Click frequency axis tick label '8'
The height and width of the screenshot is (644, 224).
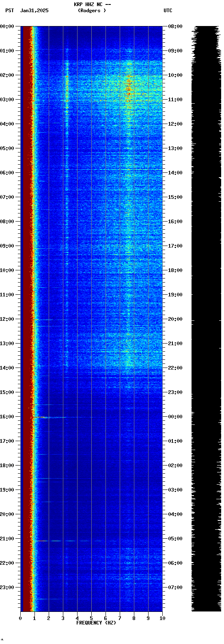[x=134, y=618]
